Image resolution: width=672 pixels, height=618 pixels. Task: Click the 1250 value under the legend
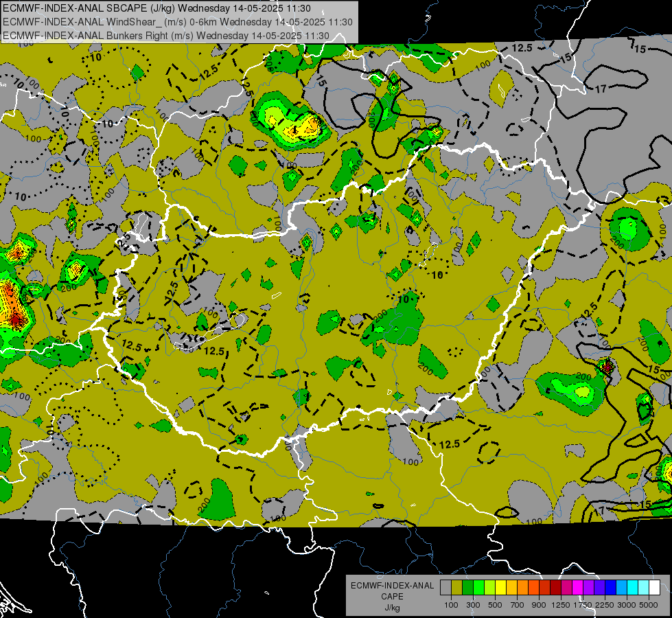pyautogui.click(x=561, y=605)
